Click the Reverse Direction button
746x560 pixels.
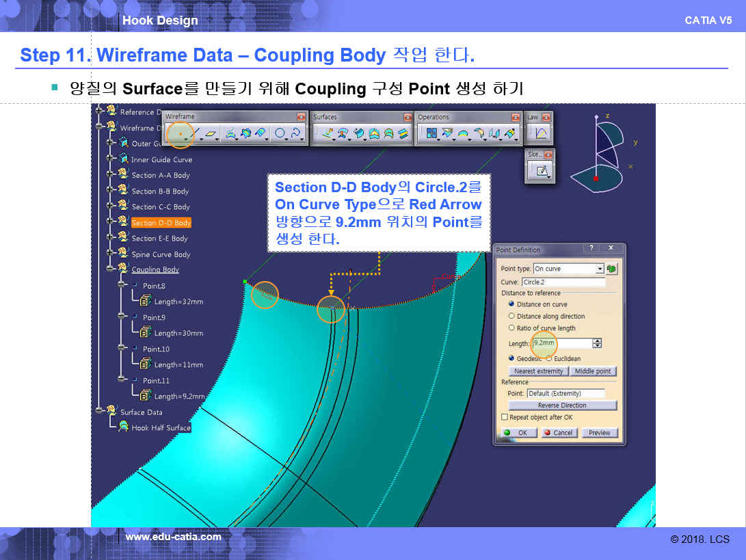click(562, 405)
